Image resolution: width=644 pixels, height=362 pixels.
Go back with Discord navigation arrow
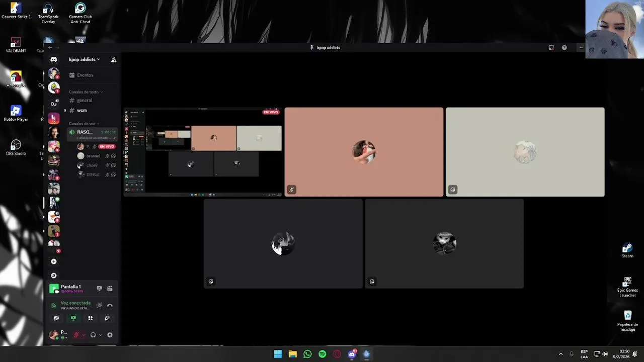(x=50, y=48)
